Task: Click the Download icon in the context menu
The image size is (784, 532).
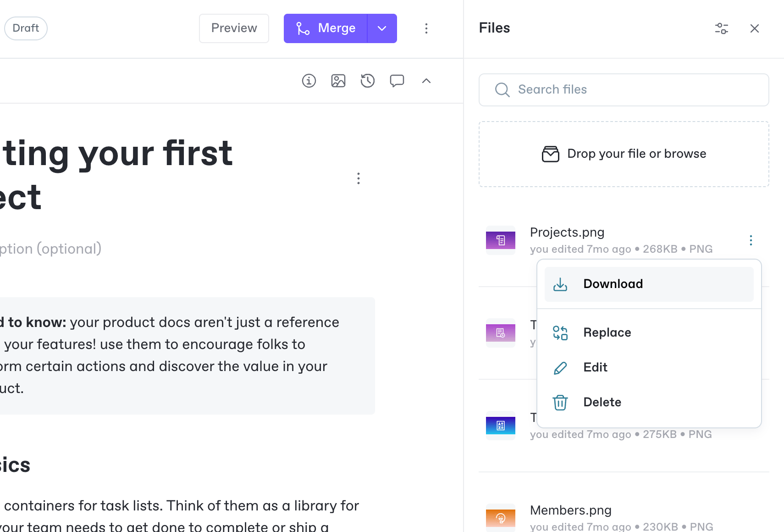Action: tap(560, 284)
